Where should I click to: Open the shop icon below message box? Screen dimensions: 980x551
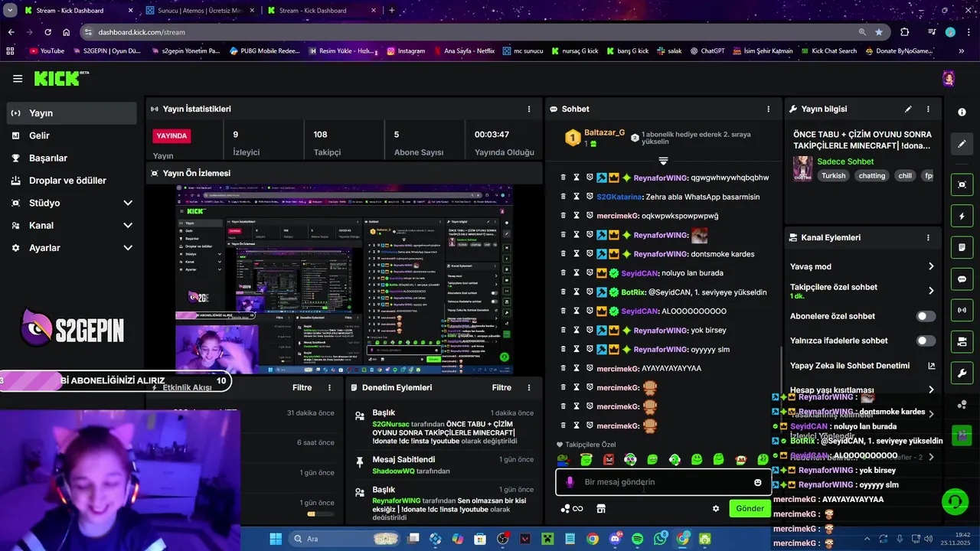tap(601, 508)
